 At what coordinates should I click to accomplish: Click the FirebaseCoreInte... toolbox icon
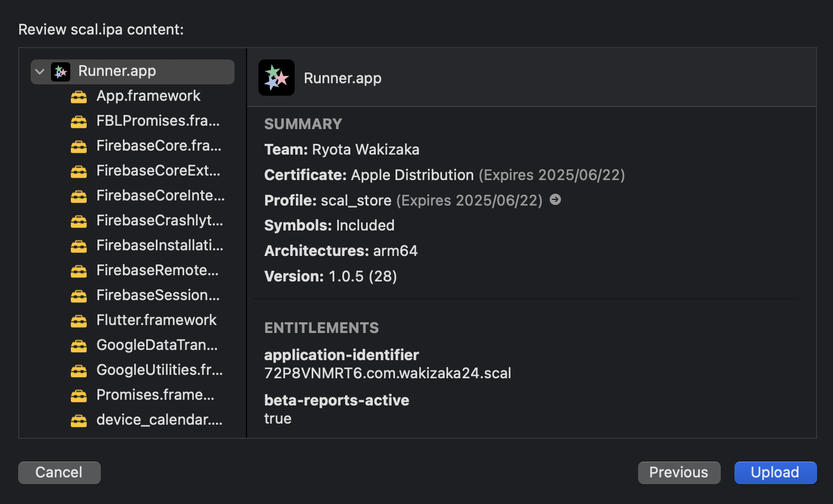[x=79, y=197]
